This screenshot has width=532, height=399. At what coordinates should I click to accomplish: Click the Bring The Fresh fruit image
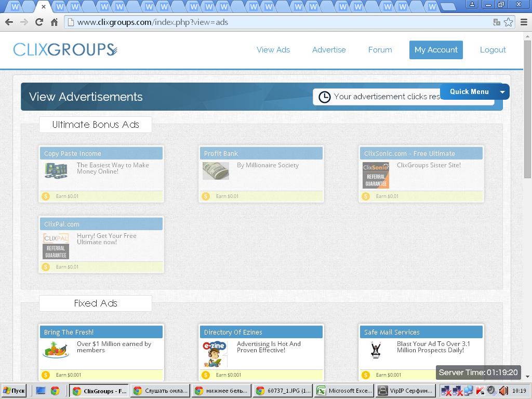(56, 350)
